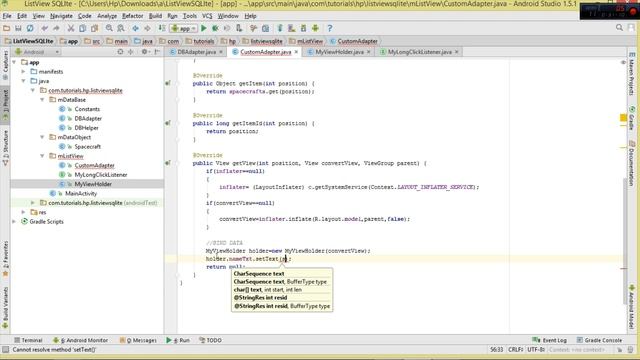Click the Search Everywhere magnifier icon
The width and height of the screenshot is (640, 360).
point(619,27)
